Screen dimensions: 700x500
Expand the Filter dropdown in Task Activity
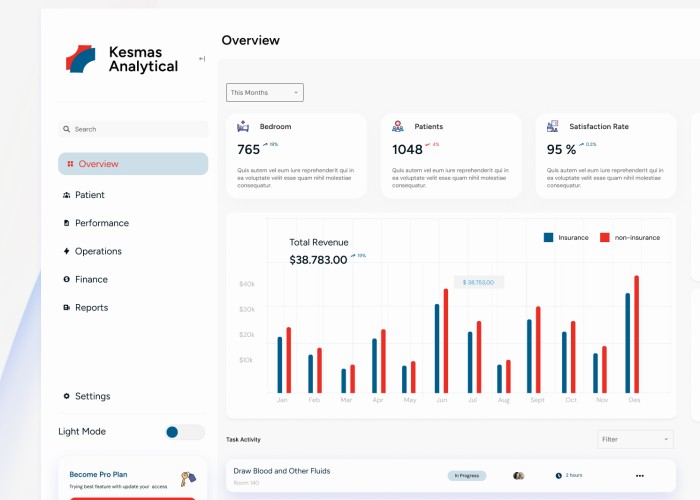[635, 439]
